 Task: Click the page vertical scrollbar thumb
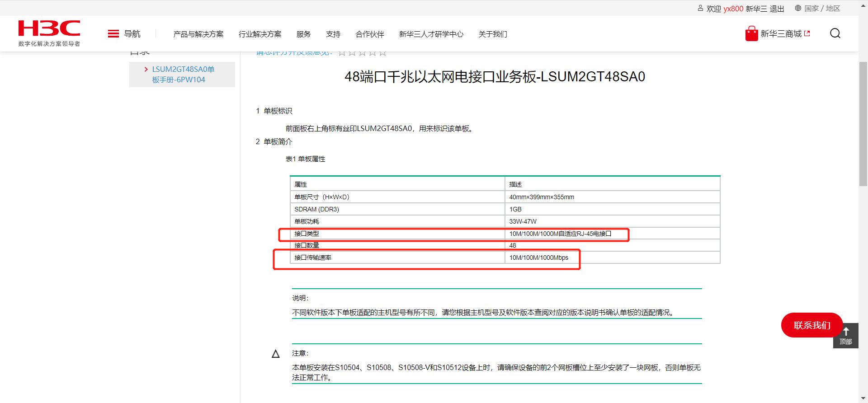[x=863, y=124]
